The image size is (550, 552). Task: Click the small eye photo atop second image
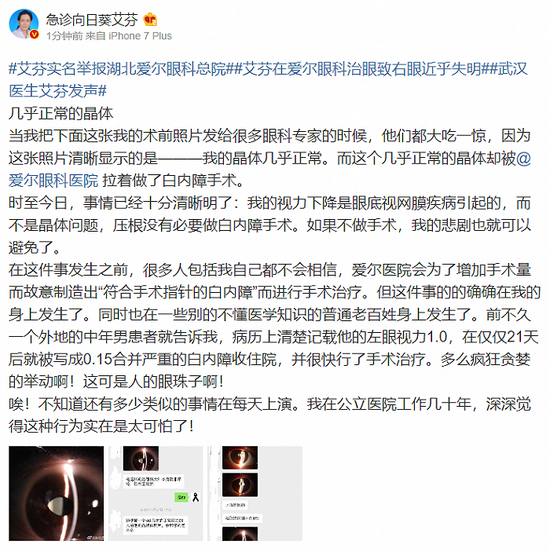click(141, 458)
